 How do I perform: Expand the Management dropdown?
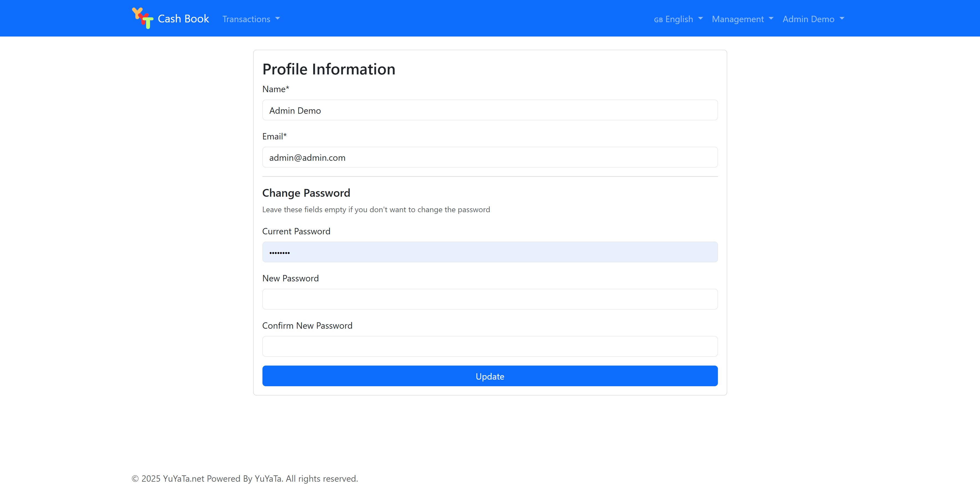pos(738,19)
